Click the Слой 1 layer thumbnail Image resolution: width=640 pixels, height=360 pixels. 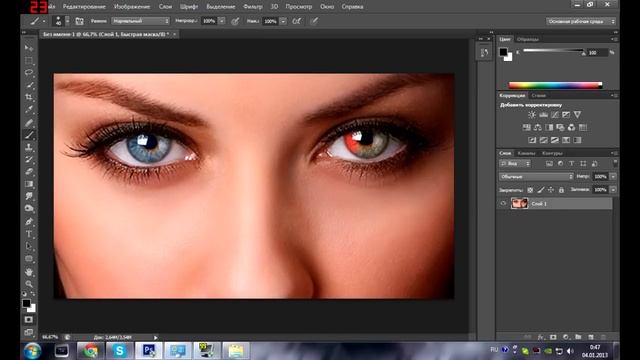pos(519,203)
